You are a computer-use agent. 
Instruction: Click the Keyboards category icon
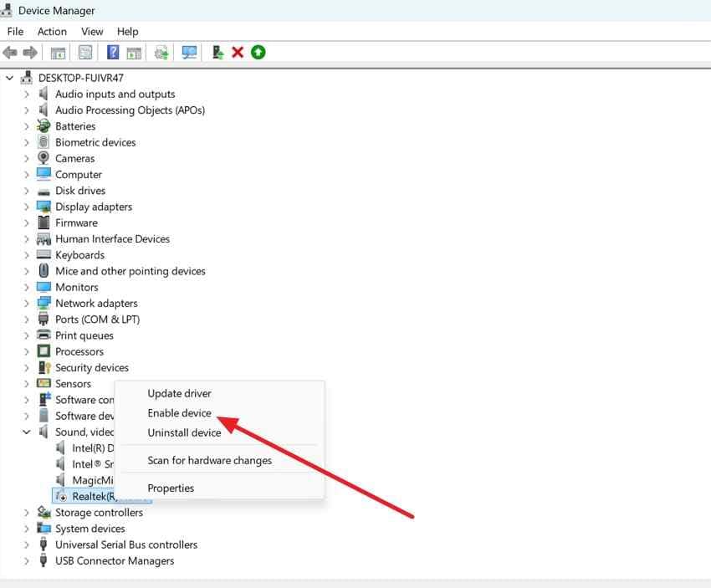[43, 255]
